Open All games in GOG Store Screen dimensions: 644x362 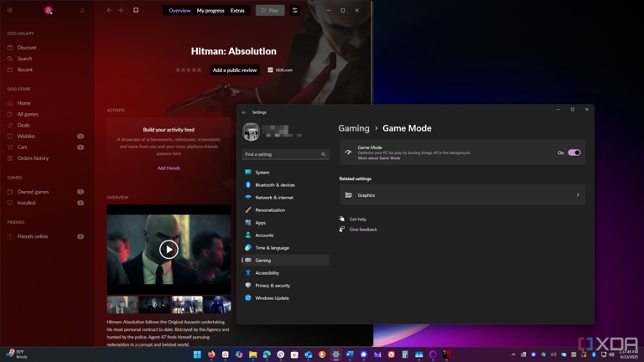tap(28, 114)
